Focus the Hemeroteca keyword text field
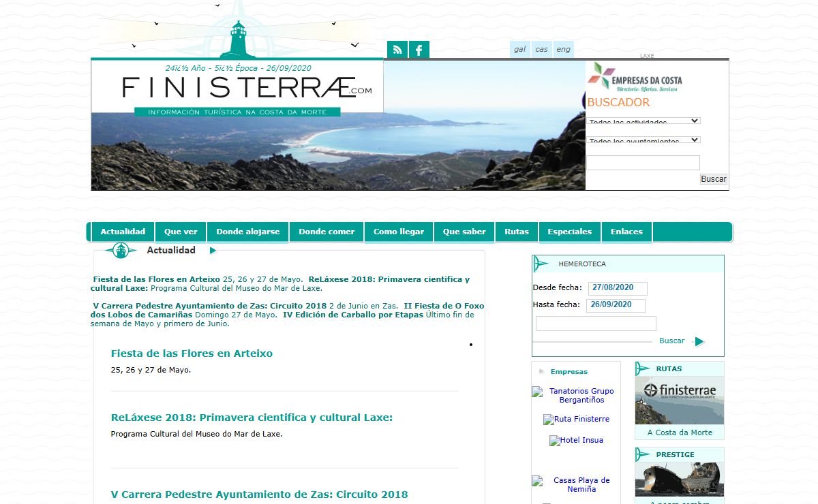The width and height of the screenshot is (818, 504). pos(596,324)
